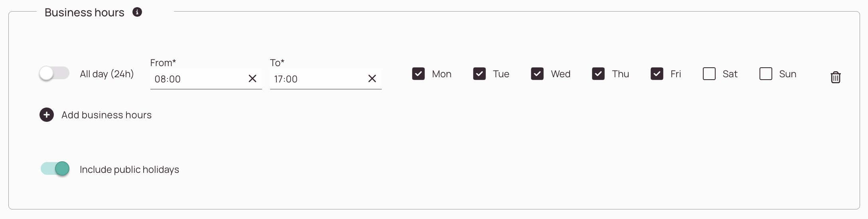
Task: Click the plus icon to add hours
Action: point(47,115)
